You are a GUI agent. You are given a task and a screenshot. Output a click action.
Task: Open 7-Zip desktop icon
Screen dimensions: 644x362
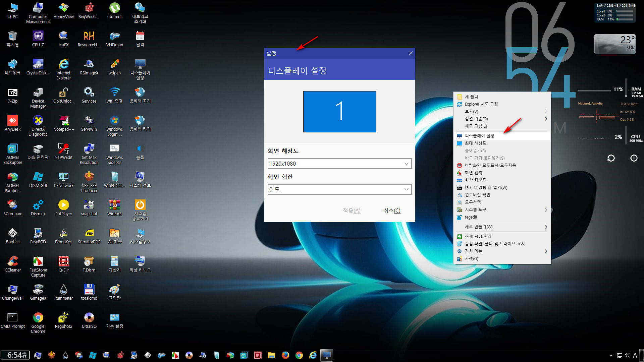(x=12, y=95)
